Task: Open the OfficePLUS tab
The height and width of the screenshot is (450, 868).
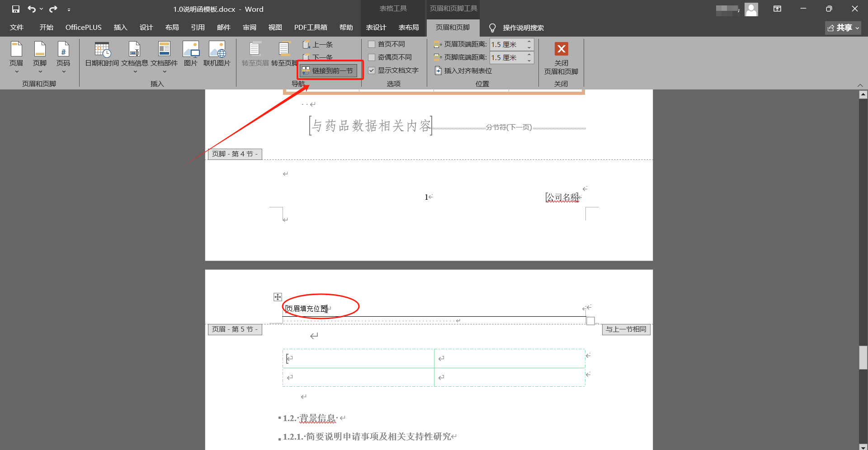Action: (84, 28)
